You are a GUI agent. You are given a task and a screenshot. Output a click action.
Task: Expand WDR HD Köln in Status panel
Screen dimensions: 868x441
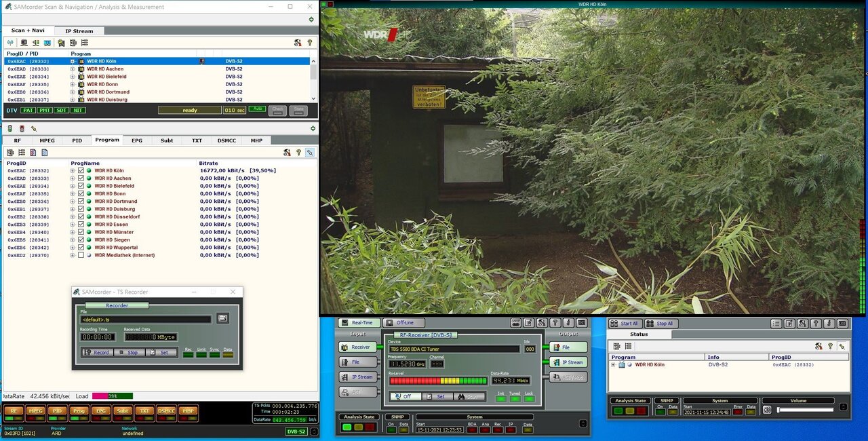614,365
